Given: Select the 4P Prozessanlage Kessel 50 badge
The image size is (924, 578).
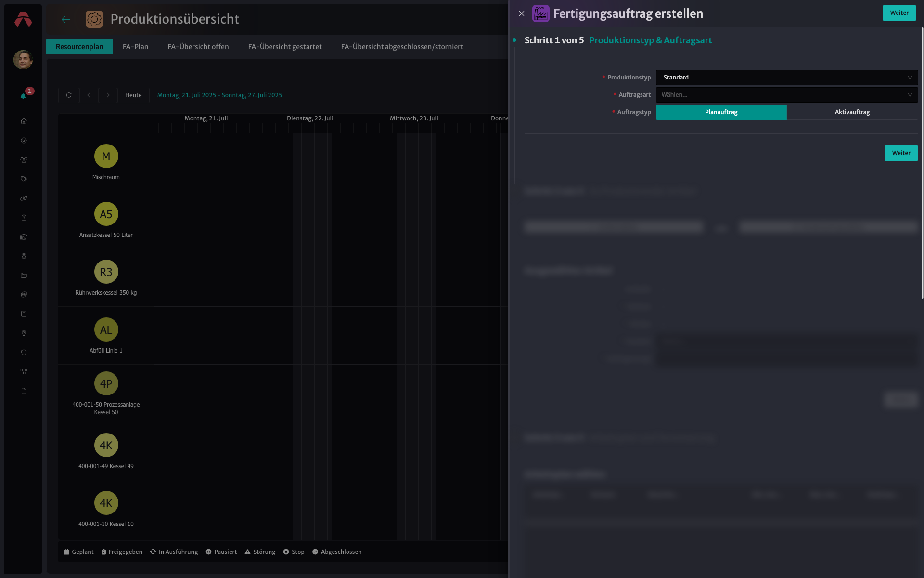Looking at the screenshot, I should [x=106, y=383].
